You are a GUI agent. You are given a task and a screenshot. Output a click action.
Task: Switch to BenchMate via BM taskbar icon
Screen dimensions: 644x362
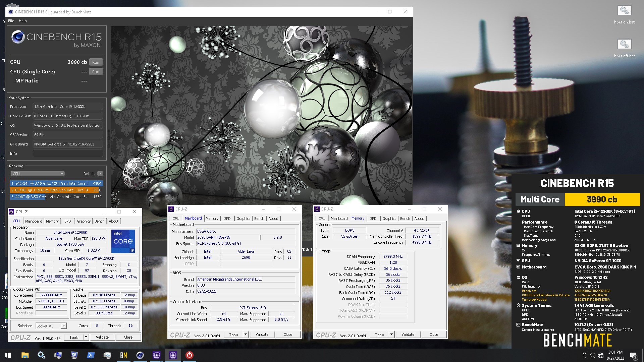pos(123,355)
